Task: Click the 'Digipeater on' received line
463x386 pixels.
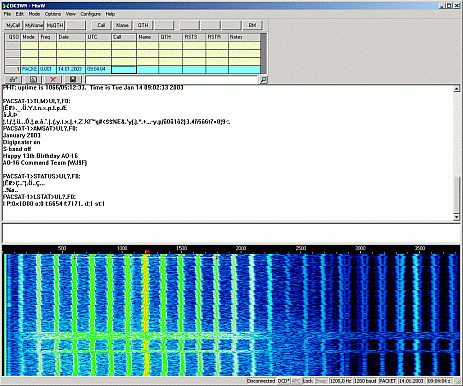Action: point(22,142)
